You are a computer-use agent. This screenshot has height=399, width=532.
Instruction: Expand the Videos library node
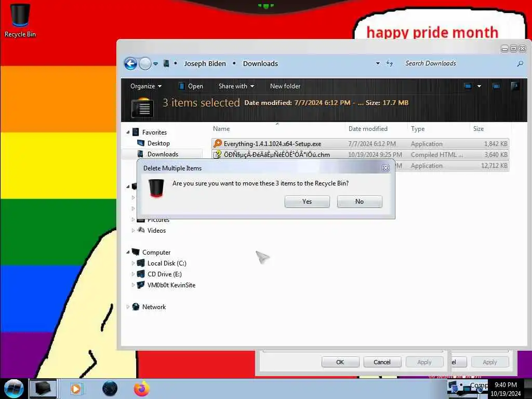click(133, 230)
